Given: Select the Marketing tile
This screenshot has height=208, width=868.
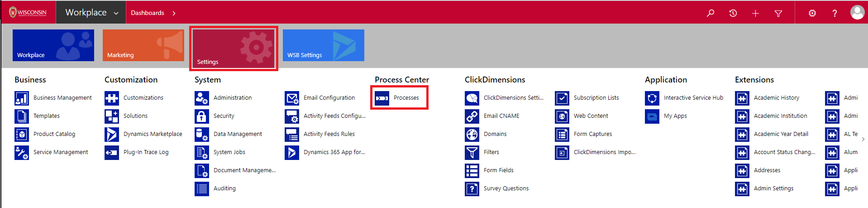Looking at the screenshot, I should click(143, 45).
